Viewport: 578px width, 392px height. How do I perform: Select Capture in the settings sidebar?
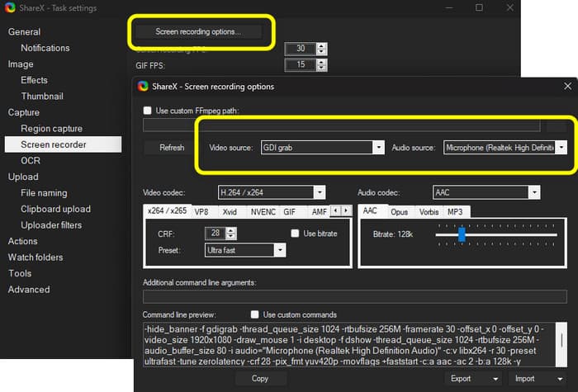click(24, 112)
